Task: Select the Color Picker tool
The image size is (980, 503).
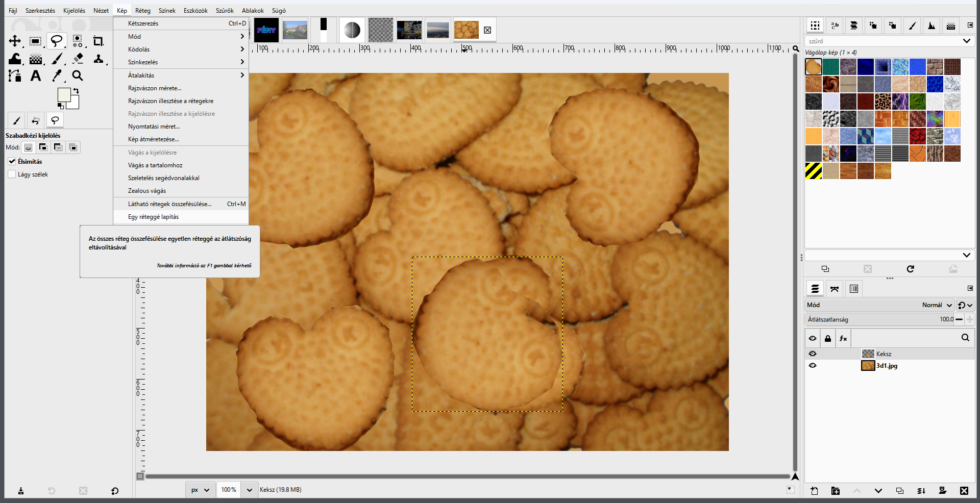Action: pyautogui.click(x=57, y=76)
